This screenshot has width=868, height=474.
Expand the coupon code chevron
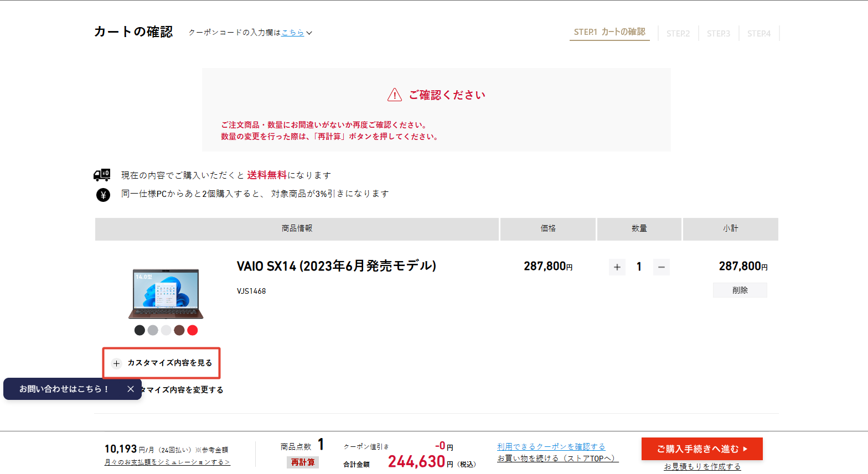click(x=309, y=33)
